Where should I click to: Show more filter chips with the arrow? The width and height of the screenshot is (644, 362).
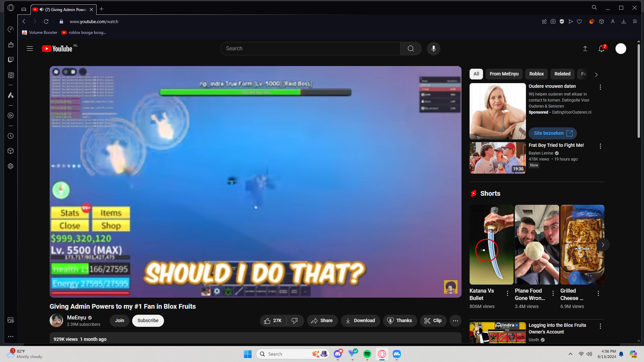point(596,74)
